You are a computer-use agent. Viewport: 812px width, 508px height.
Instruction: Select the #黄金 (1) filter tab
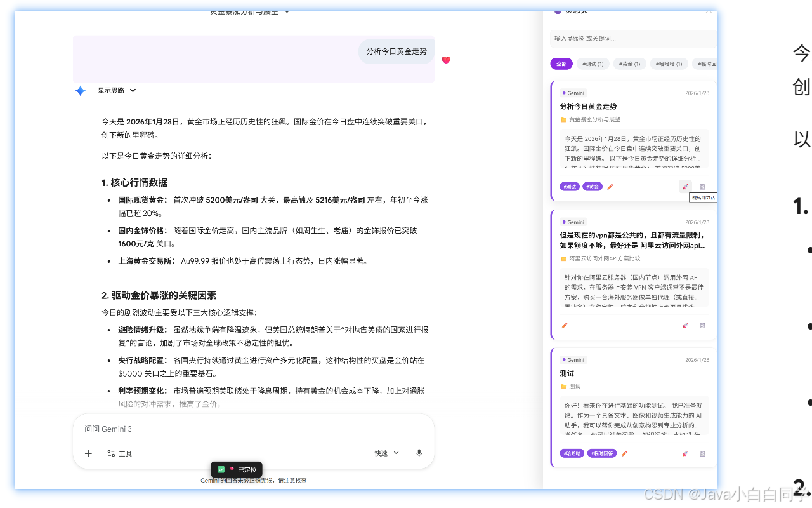(629, 63)
